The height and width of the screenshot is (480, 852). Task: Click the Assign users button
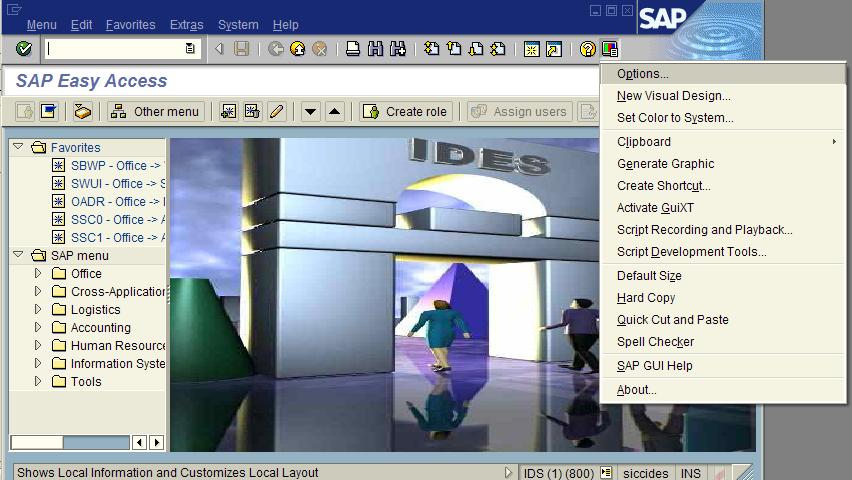coord(519,111)
